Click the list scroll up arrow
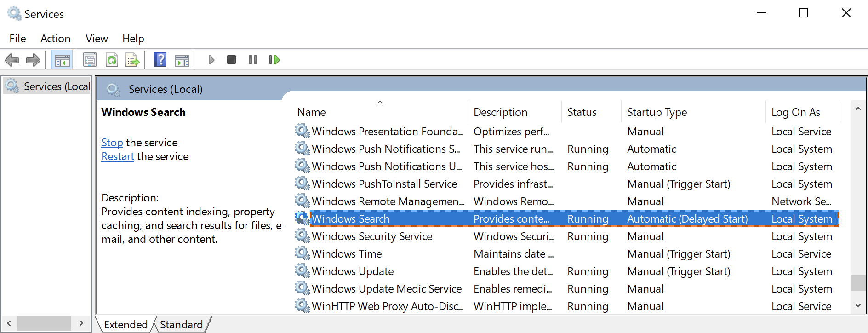Screen dimensions: 868x333 858,109
